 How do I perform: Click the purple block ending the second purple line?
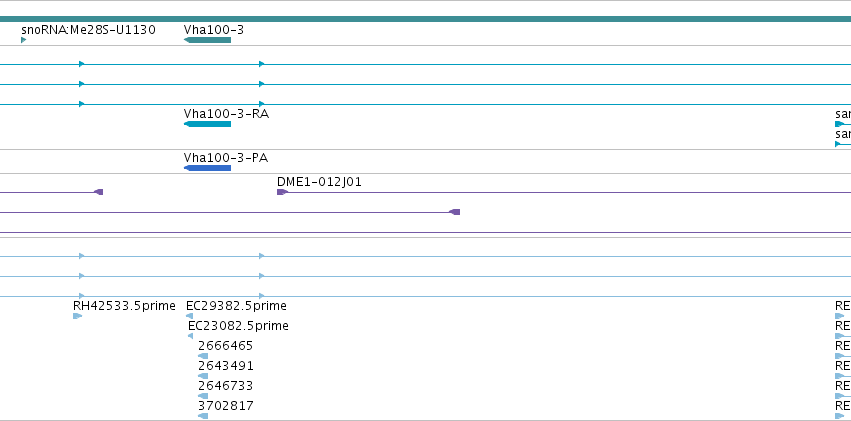pyautogui.click(x=455, y=212)
